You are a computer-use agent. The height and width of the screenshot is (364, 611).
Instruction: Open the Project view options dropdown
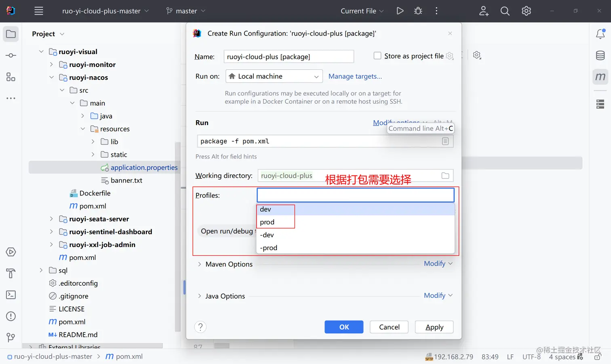62,34
